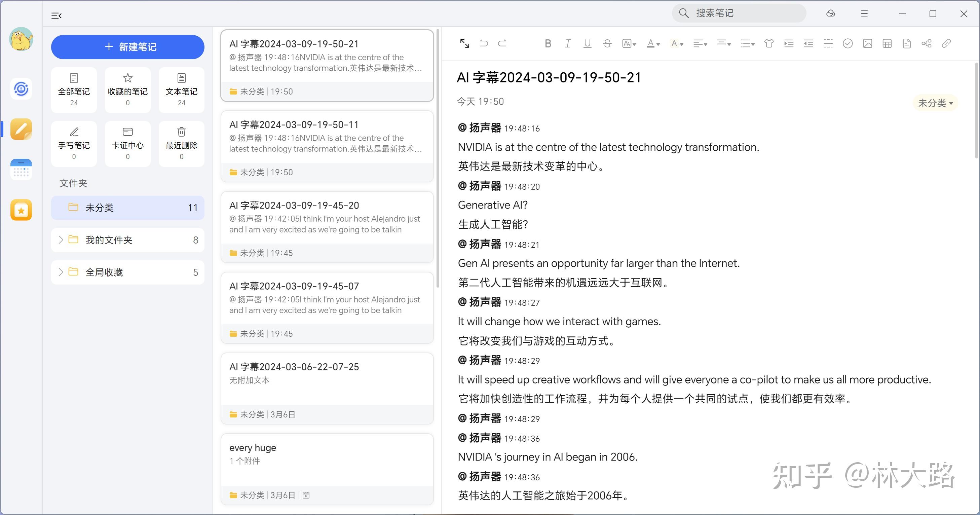
Task: Increase paragraph indent
Action: [789, 43]
